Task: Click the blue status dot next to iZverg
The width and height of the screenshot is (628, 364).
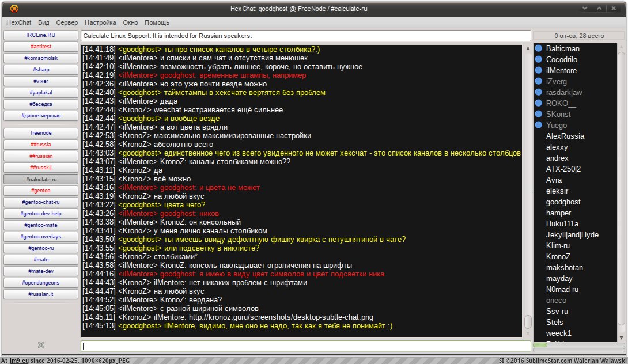Action: [539, 81]
